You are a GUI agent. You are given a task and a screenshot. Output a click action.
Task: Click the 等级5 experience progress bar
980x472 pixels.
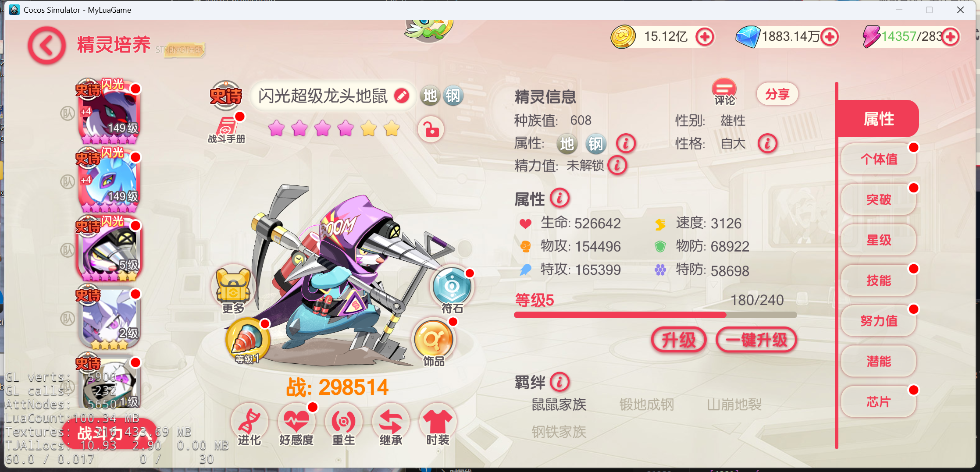pyautogui.click(x=655, y=315)
